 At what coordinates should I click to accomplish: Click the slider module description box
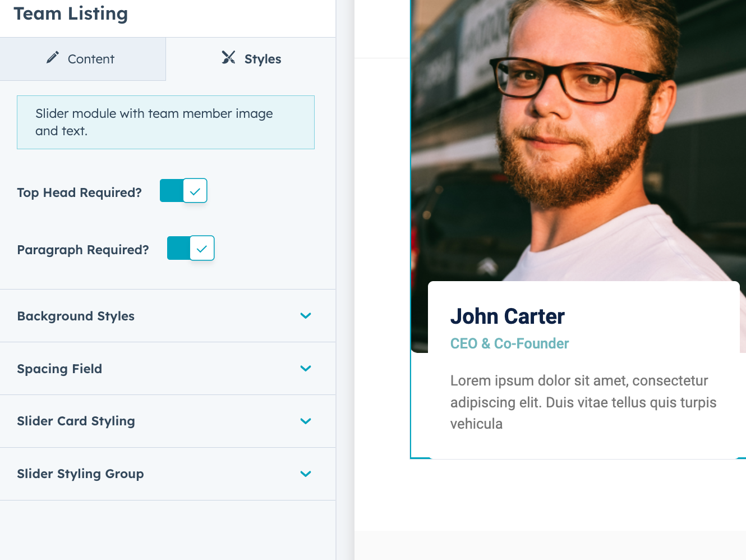165,122
